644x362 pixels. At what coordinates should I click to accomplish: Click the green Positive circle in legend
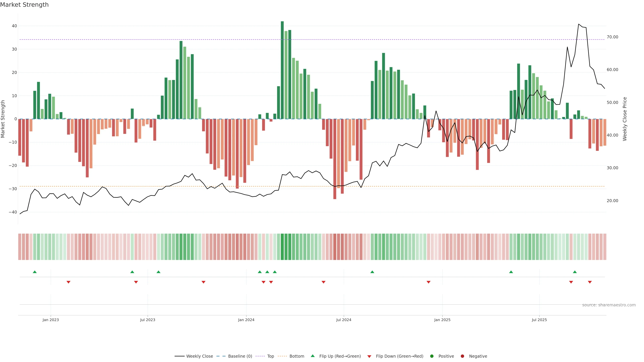coord(432,356)
